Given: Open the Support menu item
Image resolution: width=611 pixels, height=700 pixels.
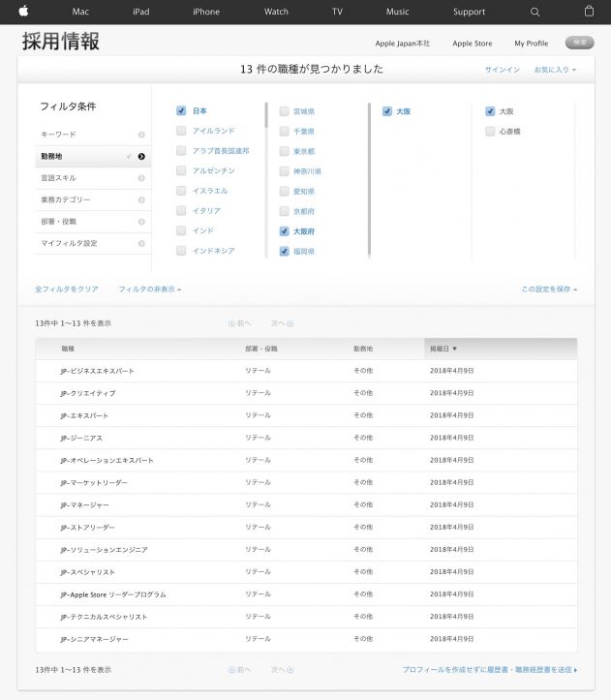Looking at the screenshot, I should 469,12.
